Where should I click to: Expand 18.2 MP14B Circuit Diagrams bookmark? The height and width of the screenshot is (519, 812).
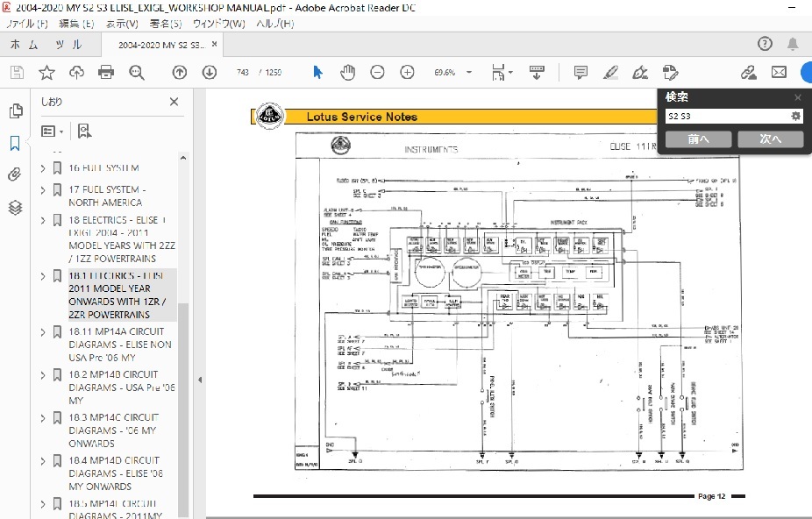tap(43, 375)
